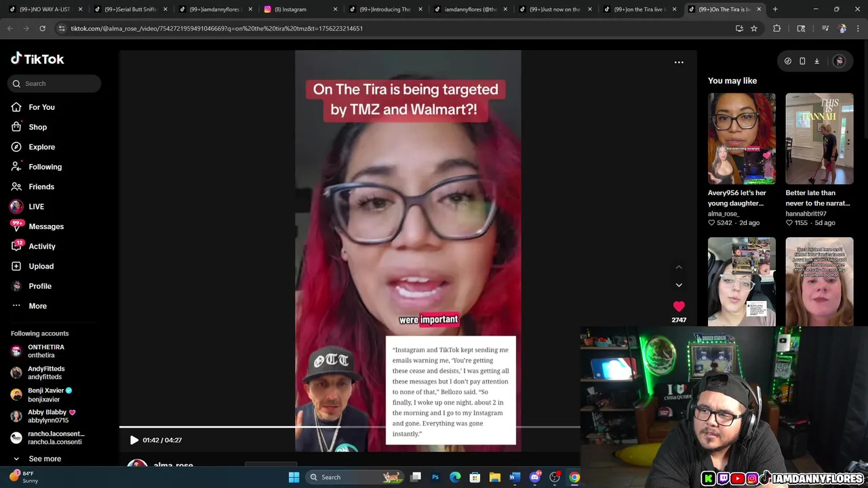
Task: Open hannahbritt97 author link
Action: click(806, 213)
